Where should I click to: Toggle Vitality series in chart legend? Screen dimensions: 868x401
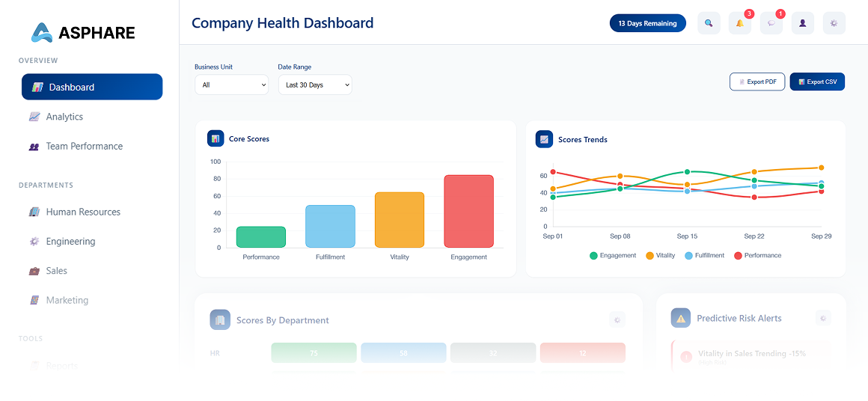[x=660, y=256]
